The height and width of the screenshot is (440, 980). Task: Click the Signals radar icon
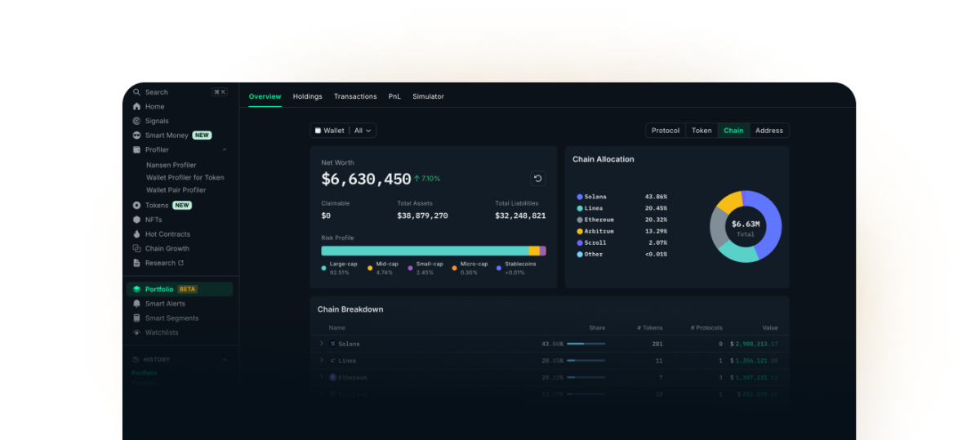[x=136, y=121]
